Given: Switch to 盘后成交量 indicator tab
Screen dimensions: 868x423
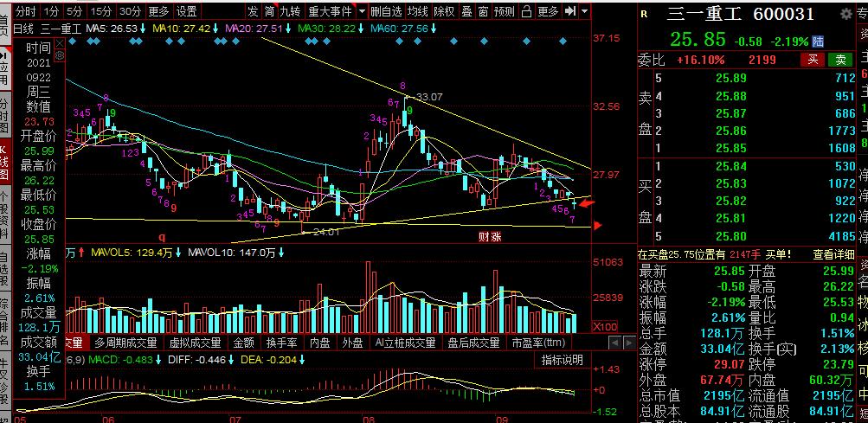Looking at the screenshot, I should coord(473,343).
